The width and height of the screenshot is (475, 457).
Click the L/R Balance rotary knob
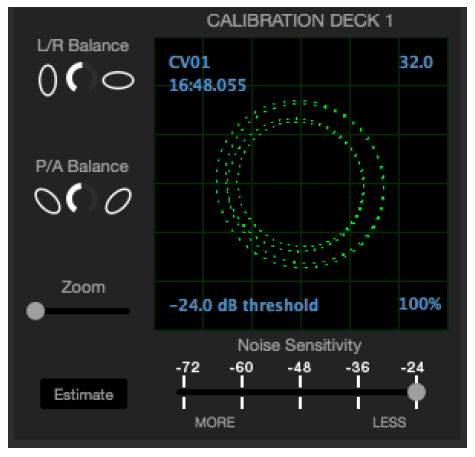pos(81,77)
